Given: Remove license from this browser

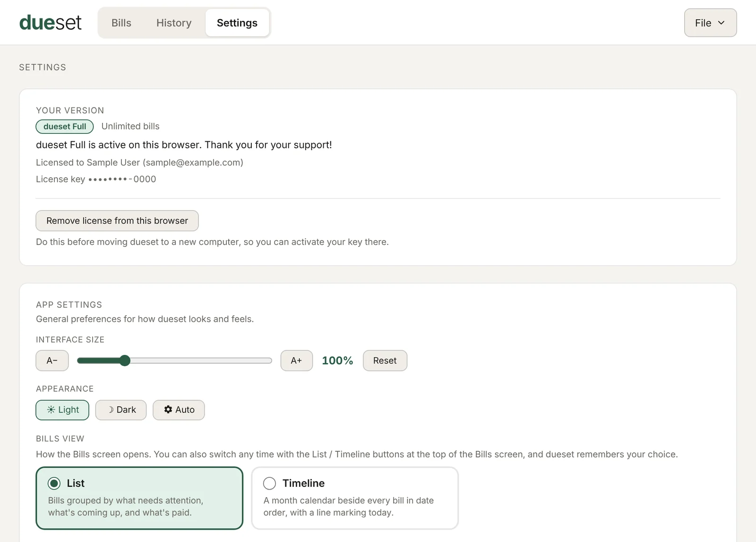Looking at the screenshot, I should click(x=117, y=221).
